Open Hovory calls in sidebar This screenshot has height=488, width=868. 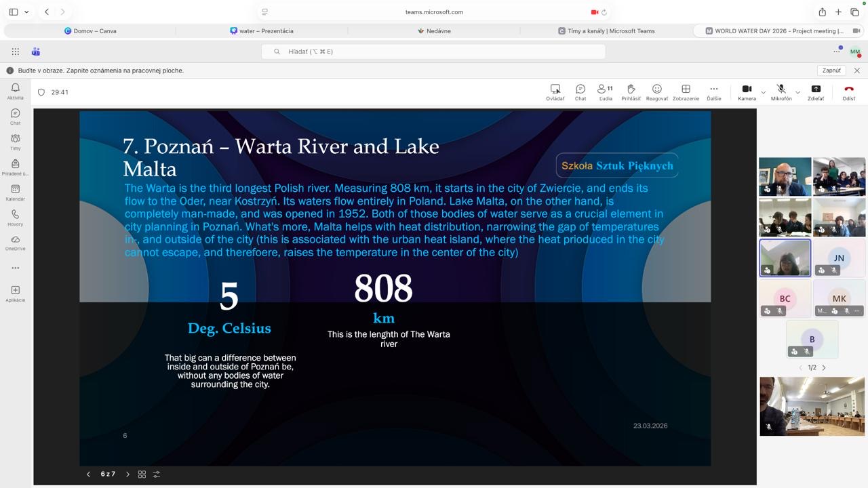click(16, 218)
